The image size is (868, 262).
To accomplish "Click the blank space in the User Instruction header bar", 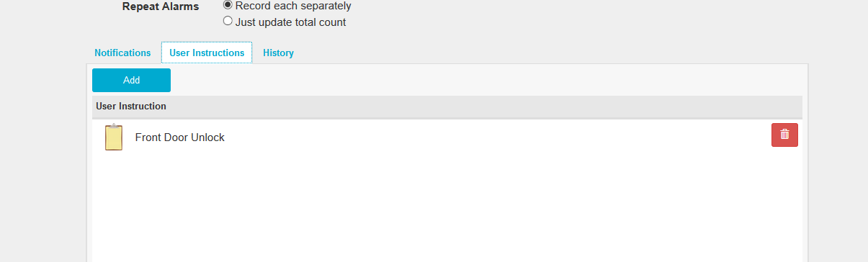I will coord(483,107).
